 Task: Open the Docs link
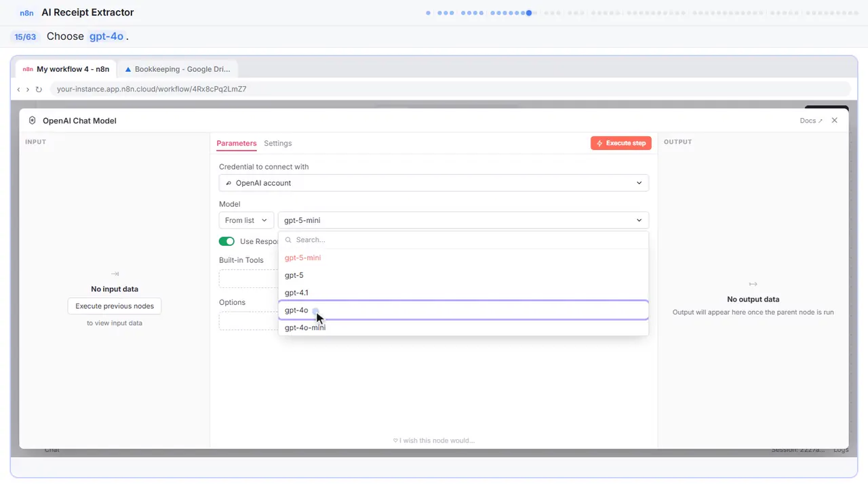[811, 121]
